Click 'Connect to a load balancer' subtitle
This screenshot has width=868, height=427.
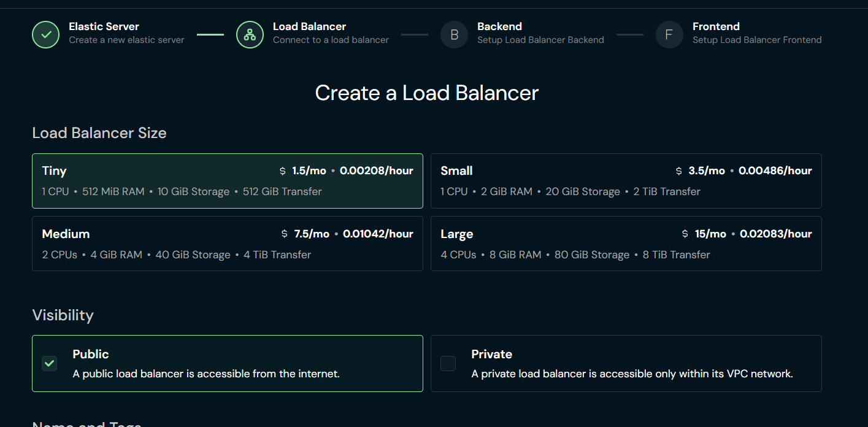(331, 40)
